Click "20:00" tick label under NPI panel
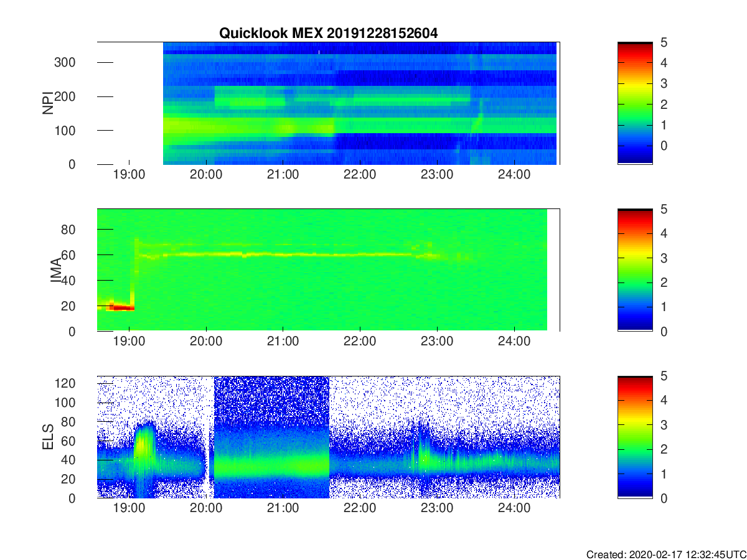Viewport: 747px width, 560px height. [x=206, y=175]
